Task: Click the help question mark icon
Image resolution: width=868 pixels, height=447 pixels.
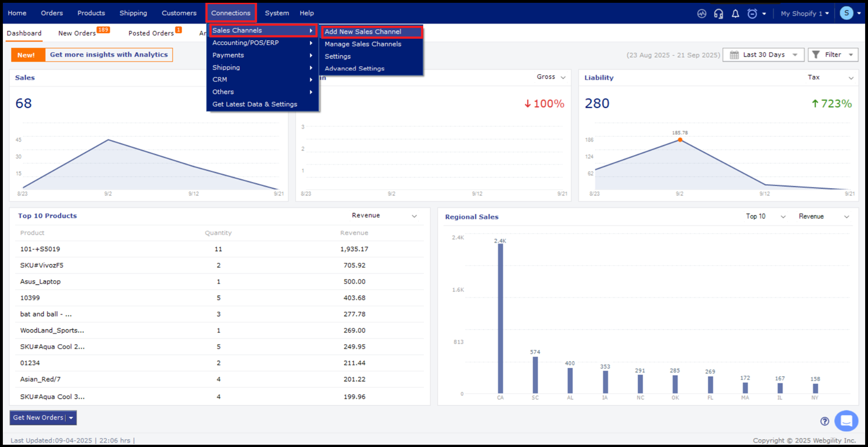Action: 825,421
